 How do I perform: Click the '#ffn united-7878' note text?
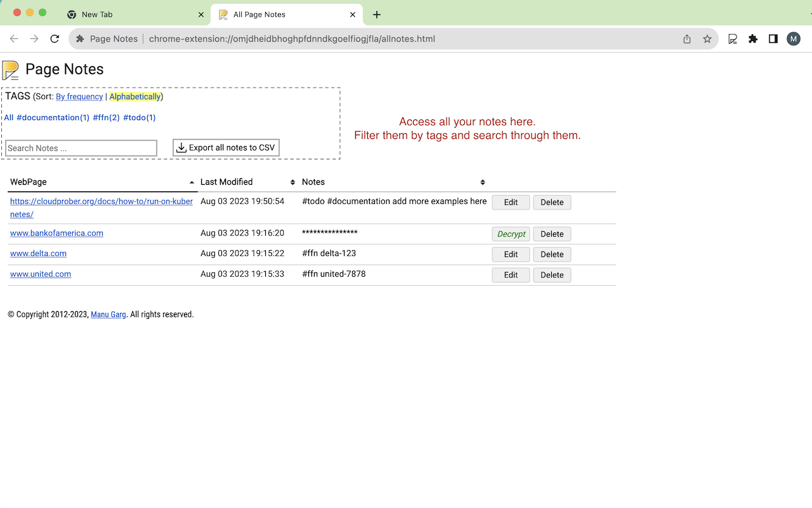(334, 274)
